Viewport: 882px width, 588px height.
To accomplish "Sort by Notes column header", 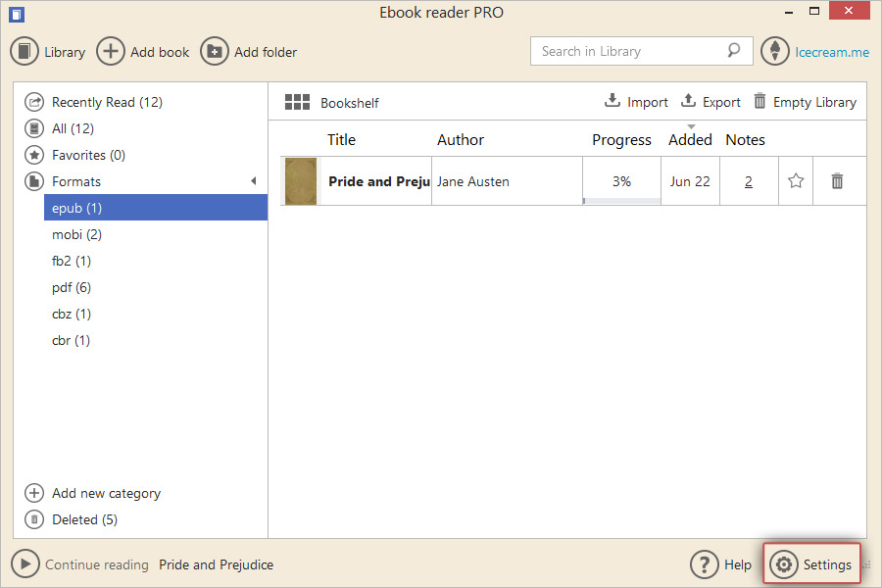I will pyautogui.click(x=746, y=139).
